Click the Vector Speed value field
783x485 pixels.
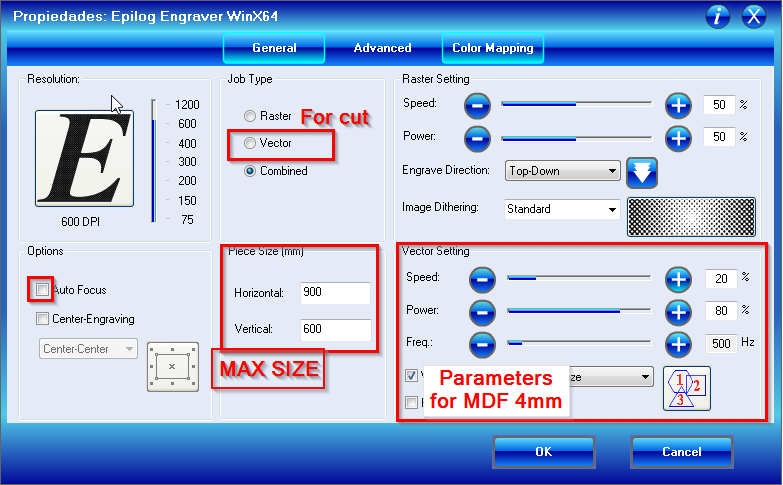click(x=721, y=279)
